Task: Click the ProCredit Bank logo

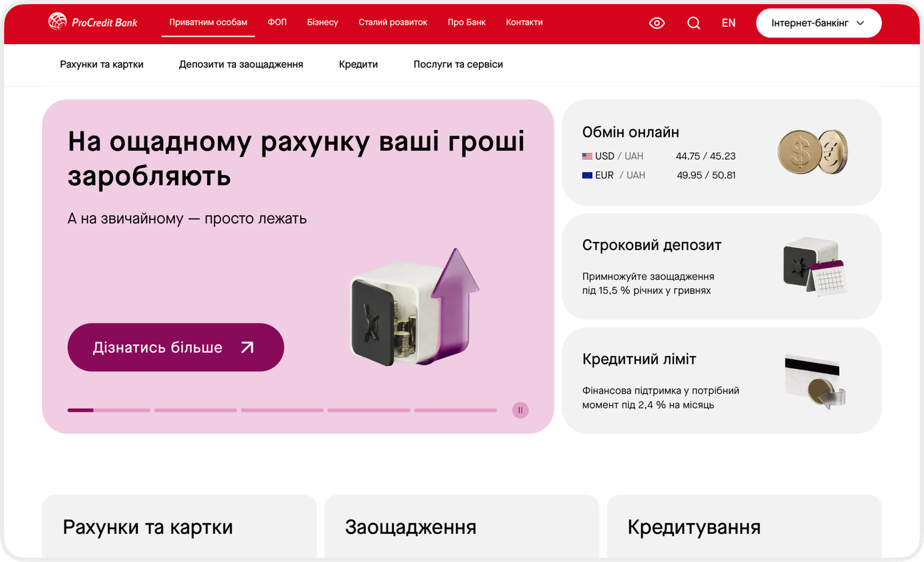Action: click(93, 22)
